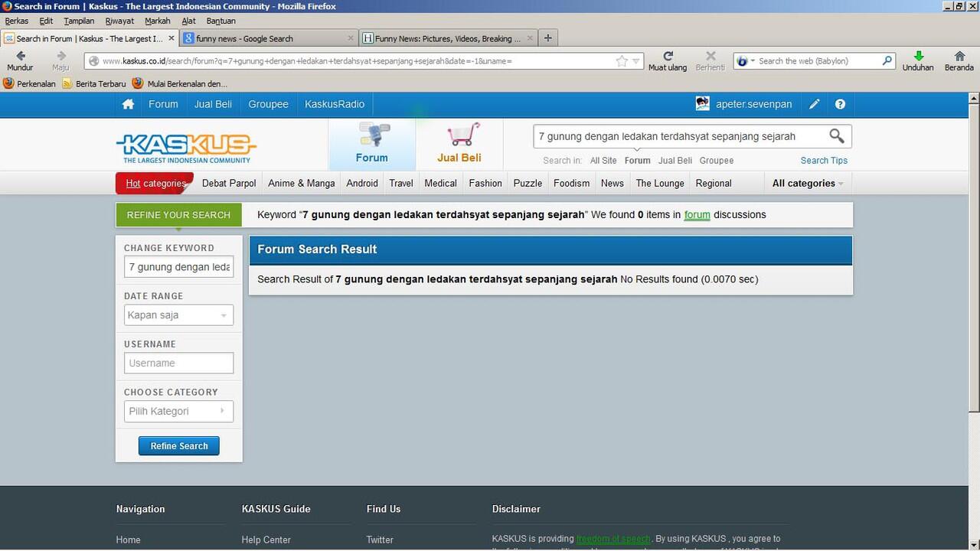Close the Funny News Pictures tab
The image size is (980, 551).
click(x=531, y=38)
